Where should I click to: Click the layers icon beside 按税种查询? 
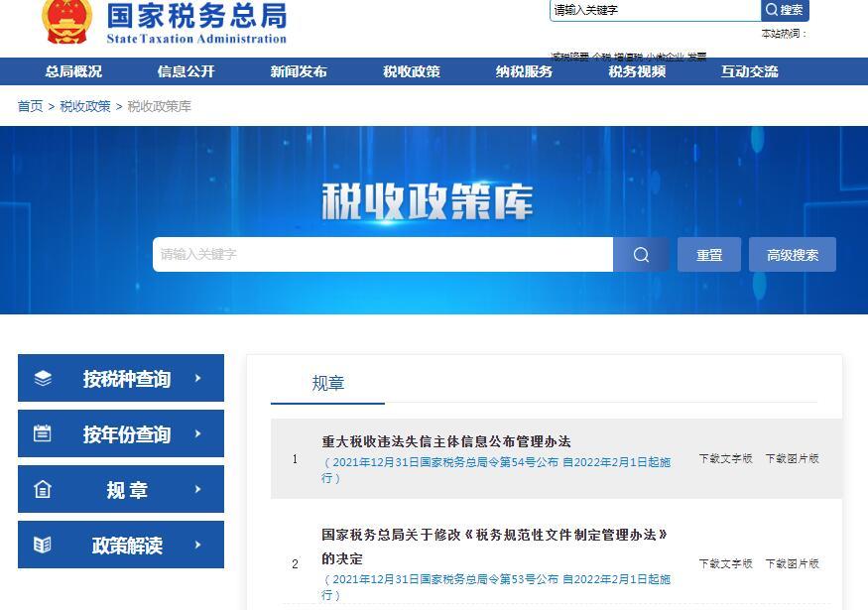click(x=43, y=379)
